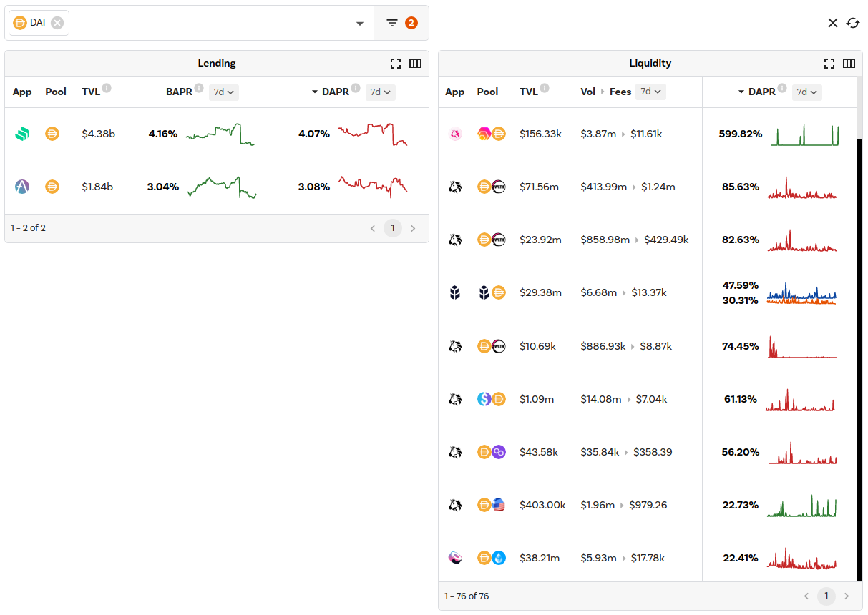Open the token selector dropdown arrow
868x615 pixels.
pyautogui.click(x=360, y=24)
